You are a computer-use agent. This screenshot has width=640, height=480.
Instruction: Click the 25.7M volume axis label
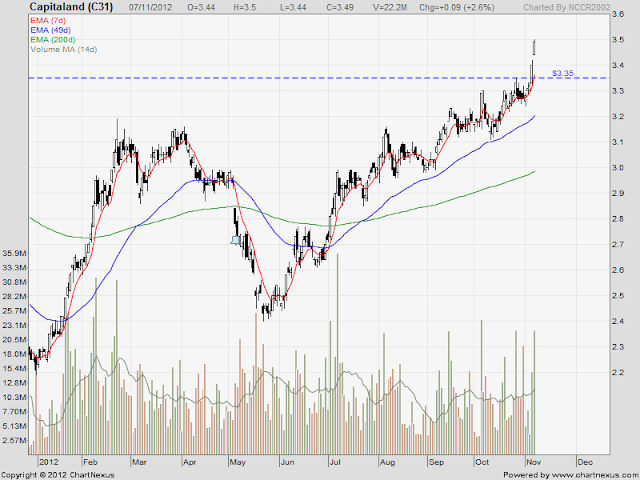click(14, 311)
